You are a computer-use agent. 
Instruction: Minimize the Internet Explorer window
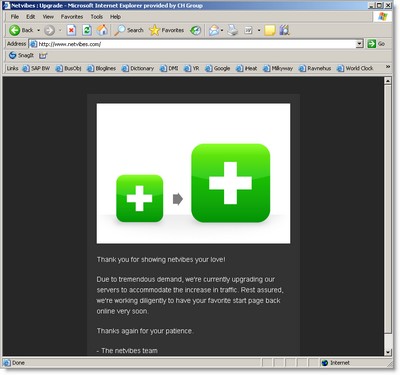tap(372, 5)
